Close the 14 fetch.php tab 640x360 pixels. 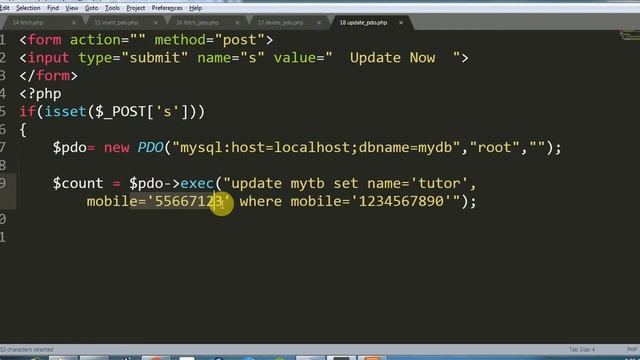(x=73, y=22)
